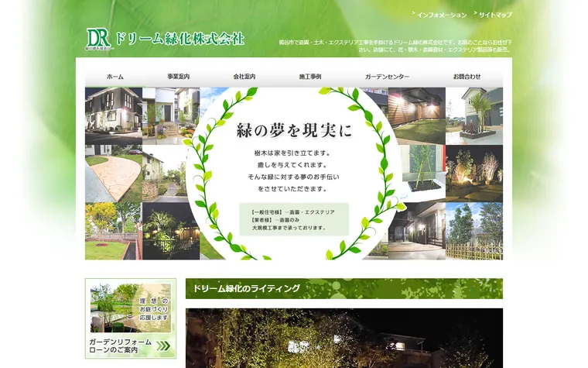Click the palm tree house photo
Screen dimensions: 588x368
pos(474,116)
